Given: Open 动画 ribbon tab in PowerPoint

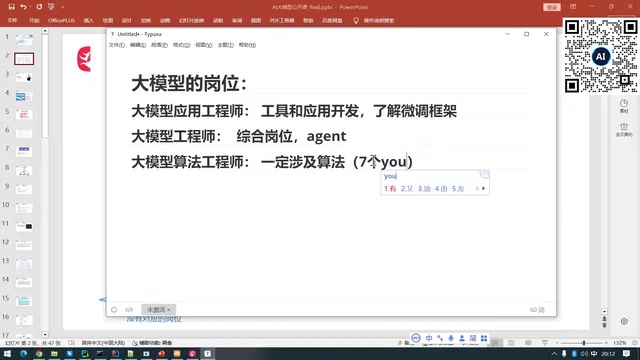Looking at the screenshot, I should [x=165, y=20].
